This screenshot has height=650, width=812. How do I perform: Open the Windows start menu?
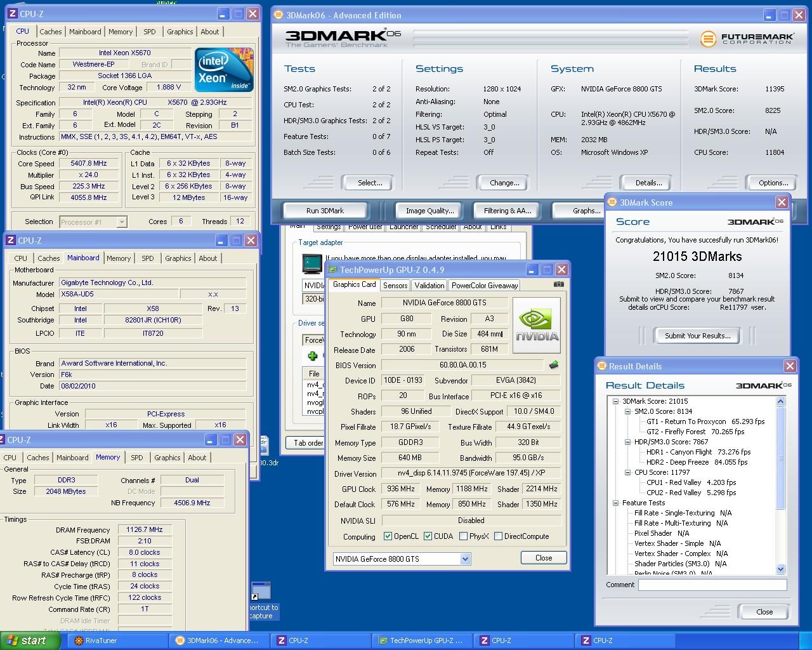[30, 640]
